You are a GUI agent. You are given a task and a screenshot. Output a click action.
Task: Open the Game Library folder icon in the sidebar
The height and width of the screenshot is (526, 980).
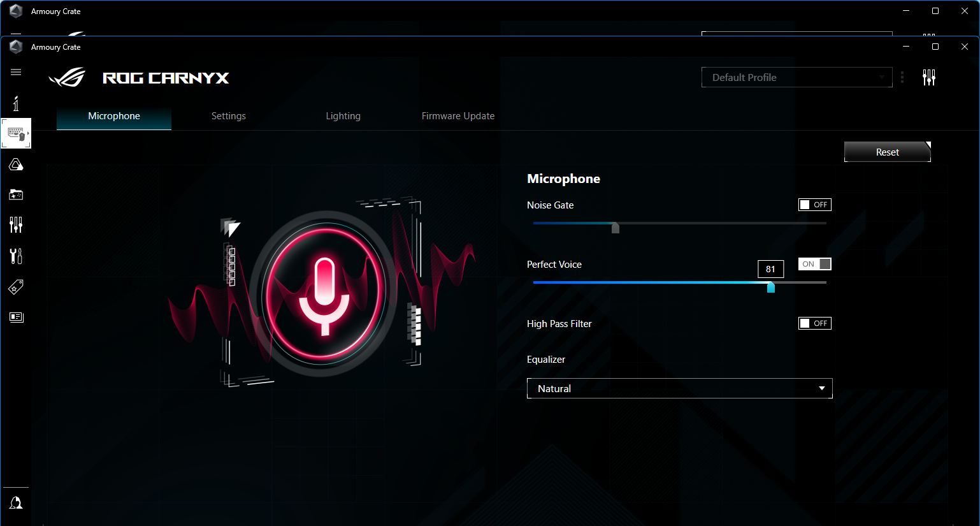coord(16,194)
